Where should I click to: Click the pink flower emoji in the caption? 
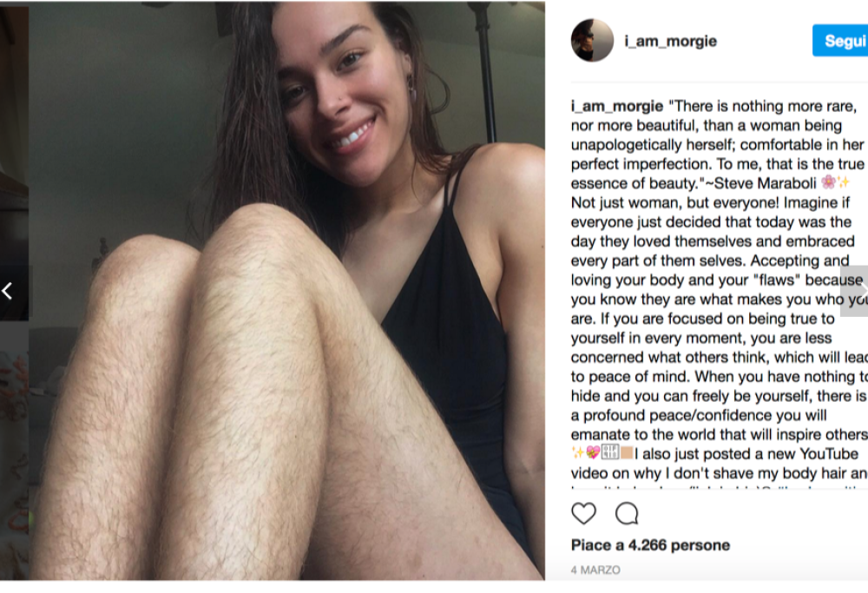[828, 182]
